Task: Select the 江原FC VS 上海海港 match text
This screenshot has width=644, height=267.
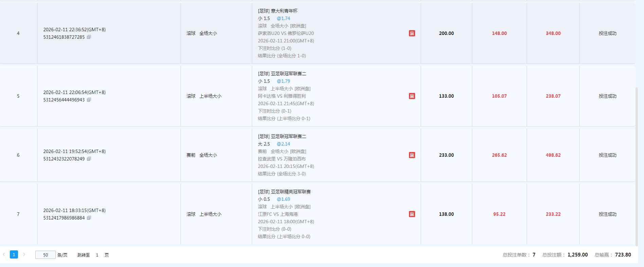Action: point(278,214)
